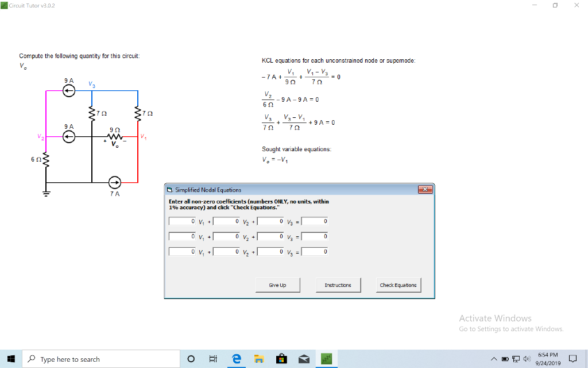Launch Microsoft Store from the taskbar

[281, 358]
